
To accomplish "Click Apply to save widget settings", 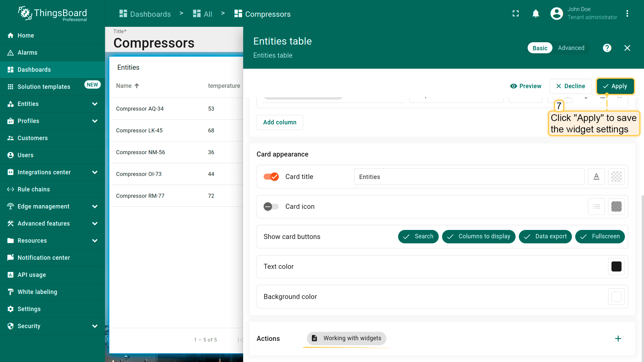I will [x=615, y=86].
